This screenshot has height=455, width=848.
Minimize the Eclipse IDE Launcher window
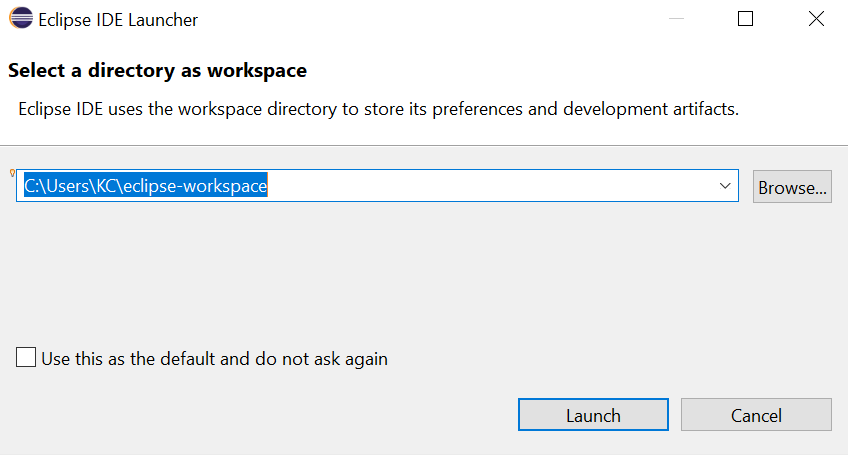[676, 19]
